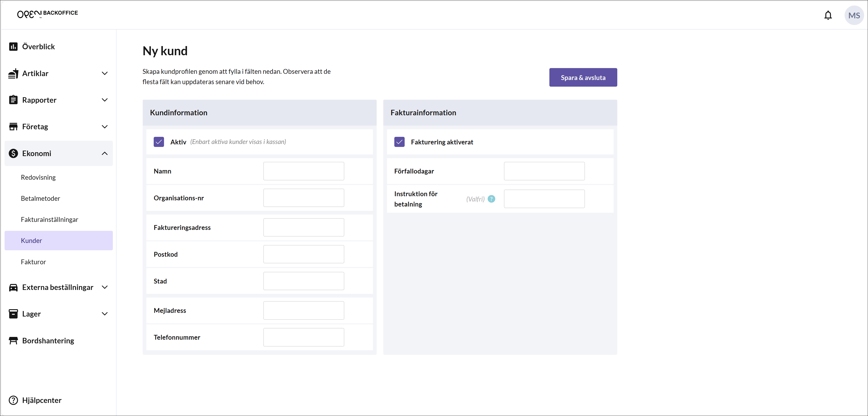Expand the Artiklar menu chevron
Screen dimensions: 868x416
point(105,73)
